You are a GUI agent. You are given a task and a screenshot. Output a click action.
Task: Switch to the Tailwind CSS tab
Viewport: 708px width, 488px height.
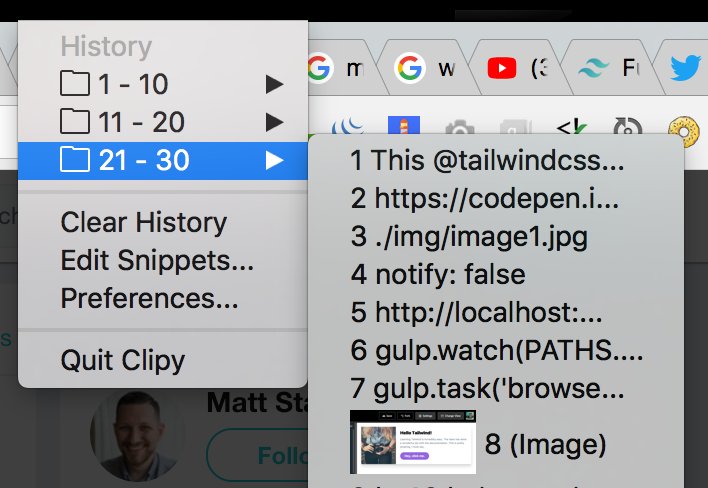[x=609, y=68]
